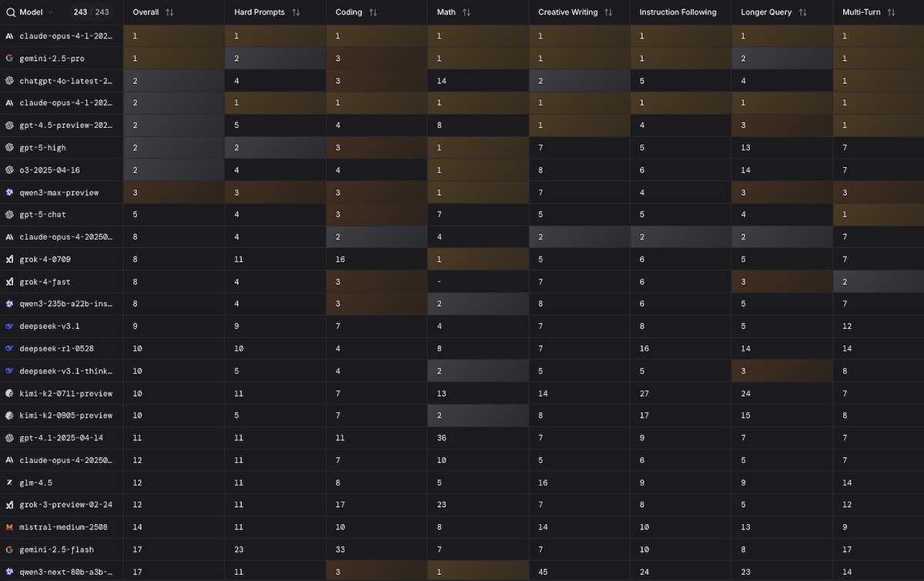Click Creative Writing 16 in glm-4.5 row
Viewport: 924px width, 581px height.
tap(544, 482)
